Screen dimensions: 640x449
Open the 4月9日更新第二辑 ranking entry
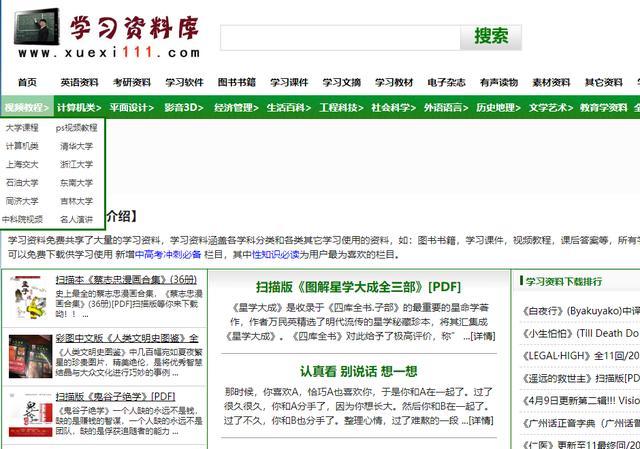pyautogui.click(x=580, y=401)
